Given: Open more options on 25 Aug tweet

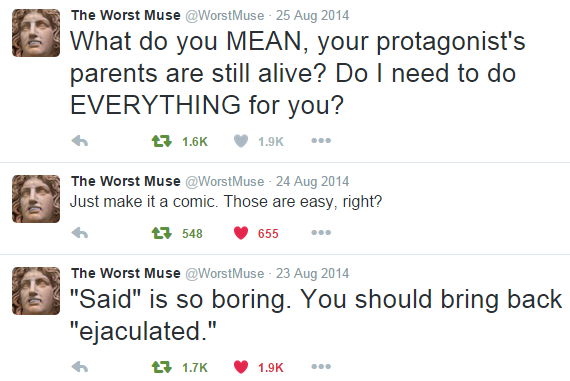Looking at the screenshot, I should [321, 141].
